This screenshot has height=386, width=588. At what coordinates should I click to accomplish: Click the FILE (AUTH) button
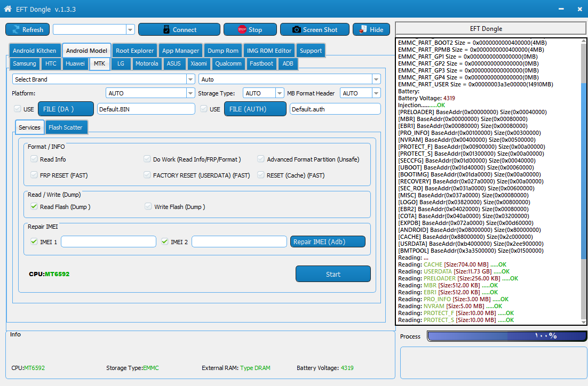coord(255,109)
